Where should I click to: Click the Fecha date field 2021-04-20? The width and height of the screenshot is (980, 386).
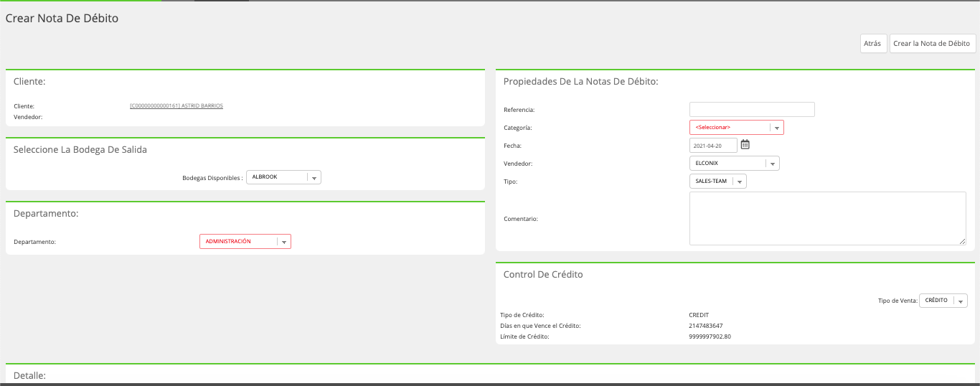pyautogui.click(x=713, y=146)
